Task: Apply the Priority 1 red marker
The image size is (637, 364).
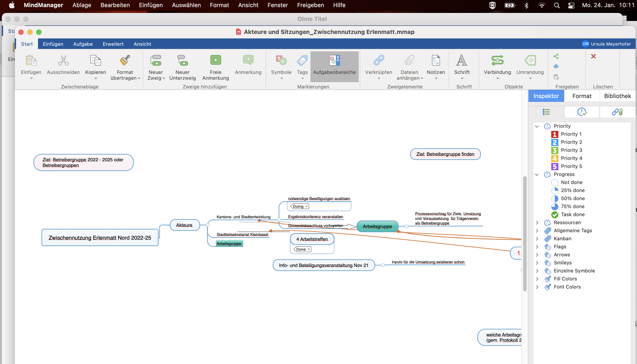Action: (x=555, y=134)
